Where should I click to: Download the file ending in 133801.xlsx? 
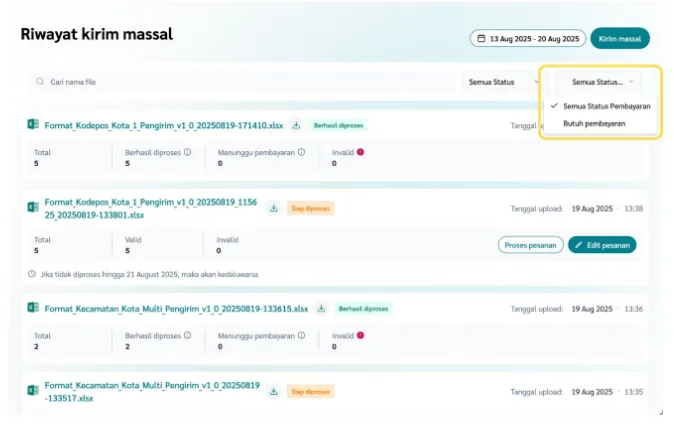tap(274, 208)
